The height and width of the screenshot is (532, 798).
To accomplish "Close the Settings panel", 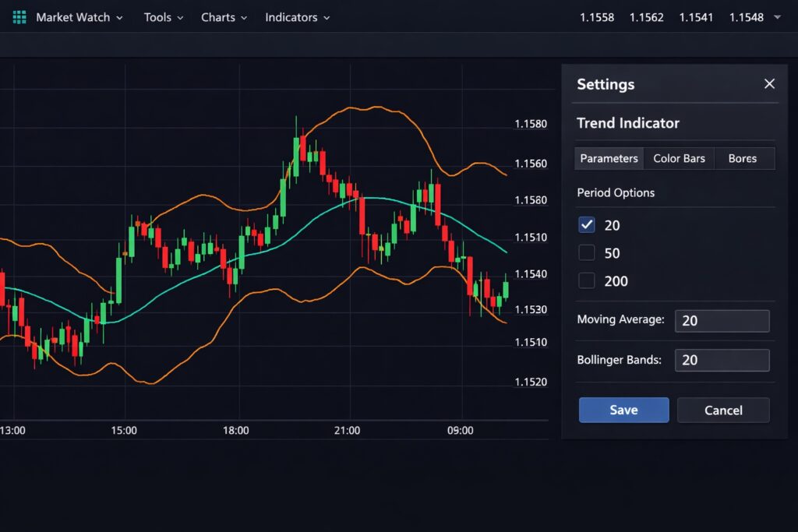I will pos(769,83).
